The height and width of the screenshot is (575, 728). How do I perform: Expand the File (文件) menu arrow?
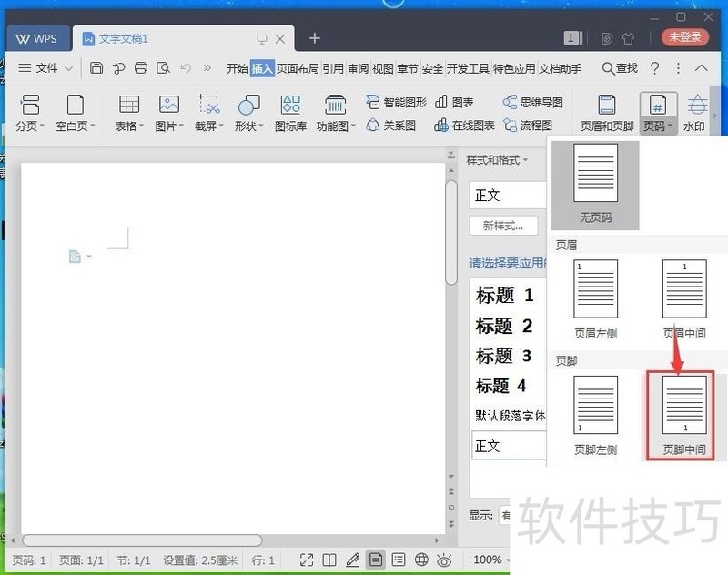tap(69, 68)
